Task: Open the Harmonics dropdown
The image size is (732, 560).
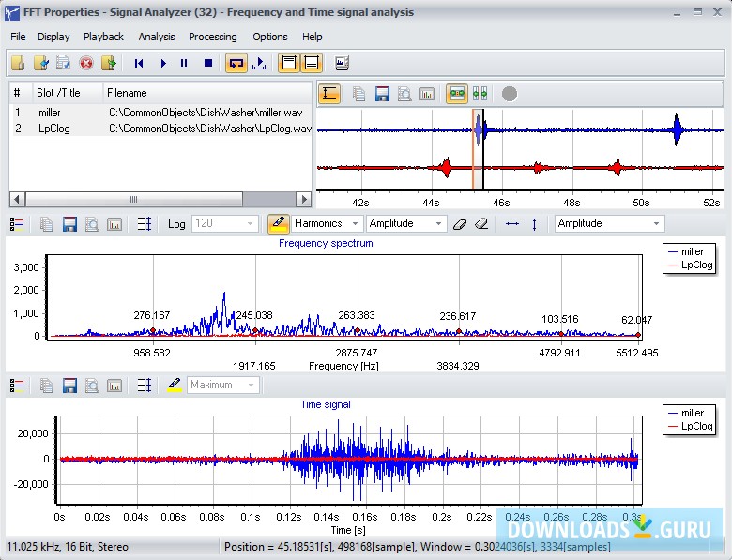Action: (x=327, y=223)
